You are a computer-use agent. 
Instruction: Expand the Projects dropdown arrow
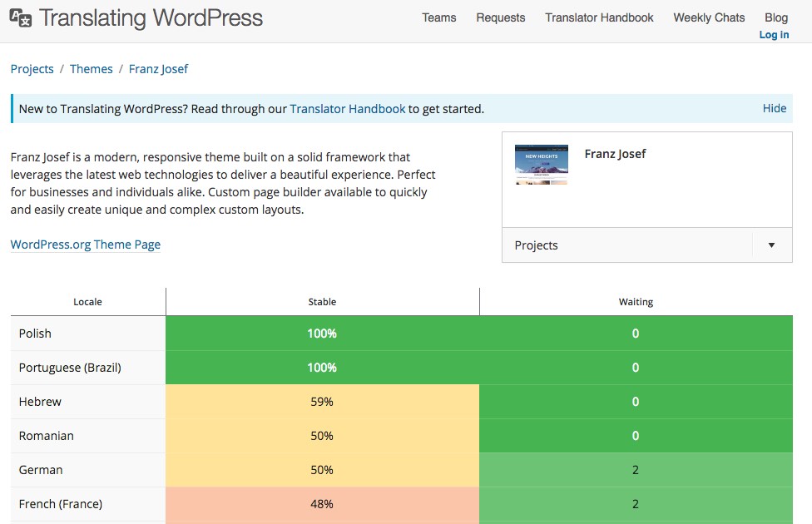coord(771,245)
